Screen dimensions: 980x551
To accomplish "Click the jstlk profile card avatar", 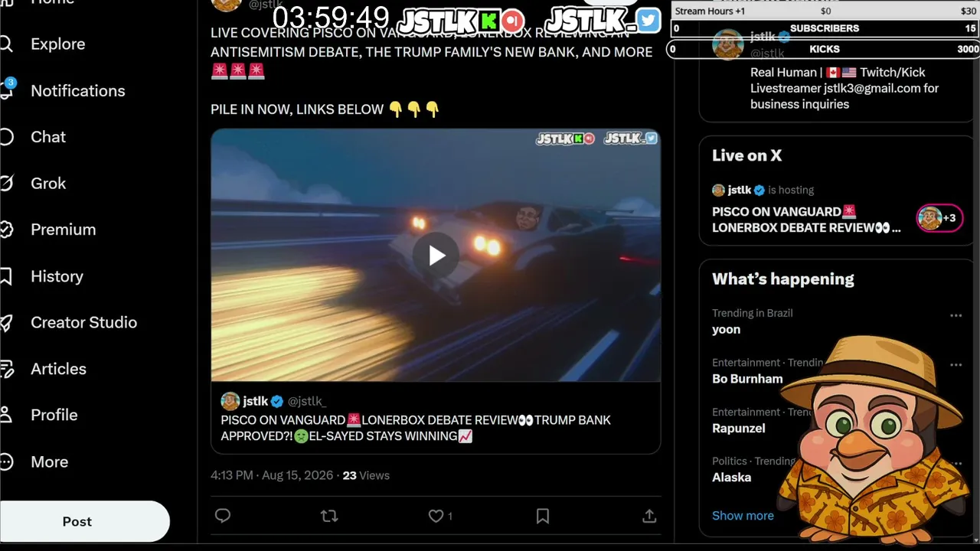I will pyautogui.click(x=728, y=44).
